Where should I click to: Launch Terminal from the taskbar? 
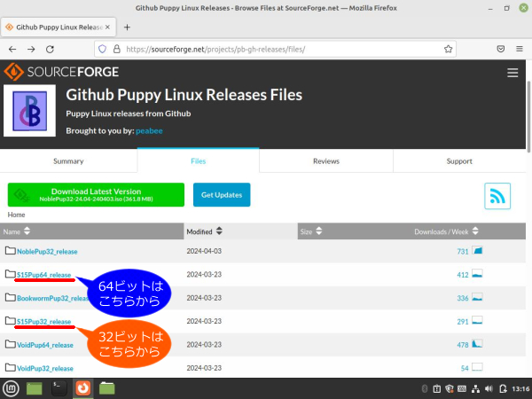59,388
